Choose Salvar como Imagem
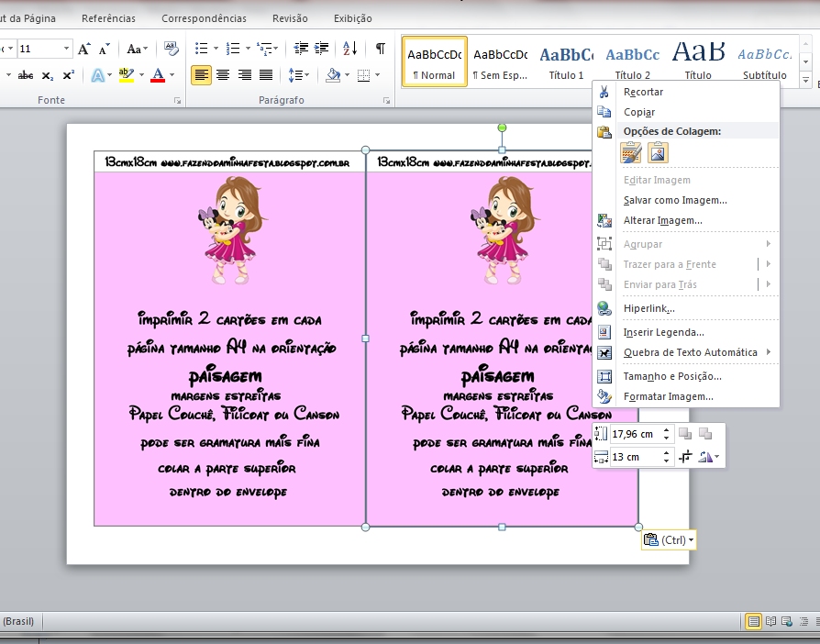 coord(685,200)
